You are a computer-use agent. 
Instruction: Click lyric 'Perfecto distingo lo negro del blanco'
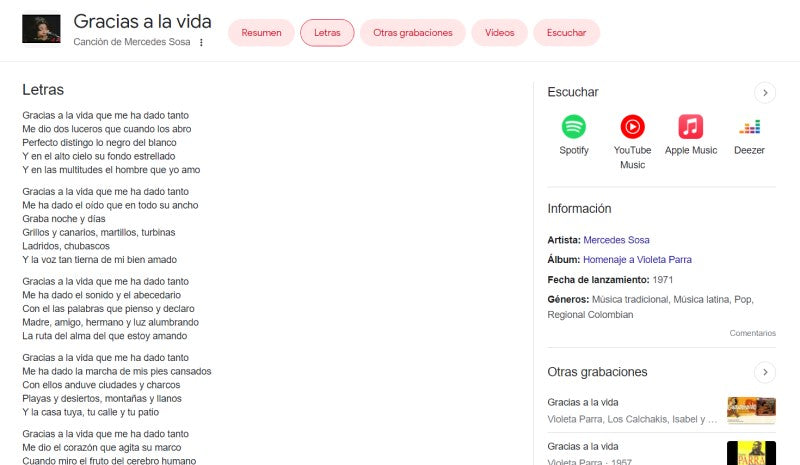pyautogui.click(x=99, y=143)
